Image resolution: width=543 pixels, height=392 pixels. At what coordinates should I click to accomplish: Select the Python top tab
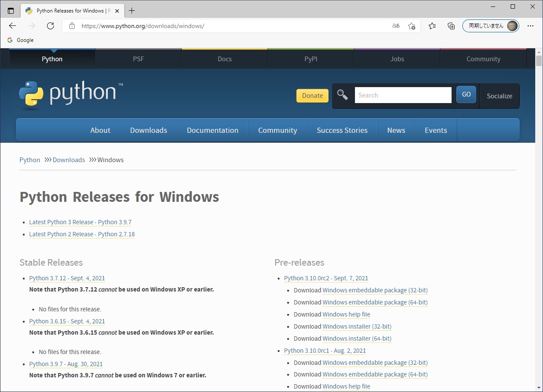pyautogui.click(x=52, y=59)
